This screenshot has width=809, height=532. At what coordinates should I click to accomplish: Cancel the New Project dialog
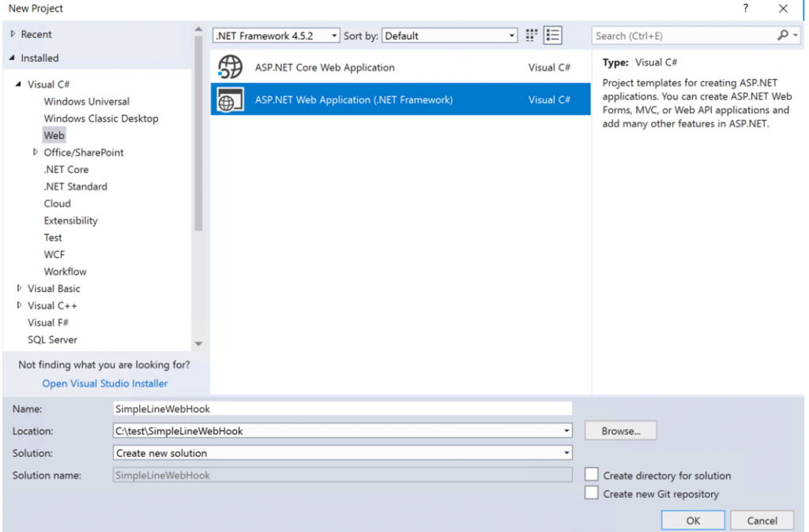pos(762,520)
